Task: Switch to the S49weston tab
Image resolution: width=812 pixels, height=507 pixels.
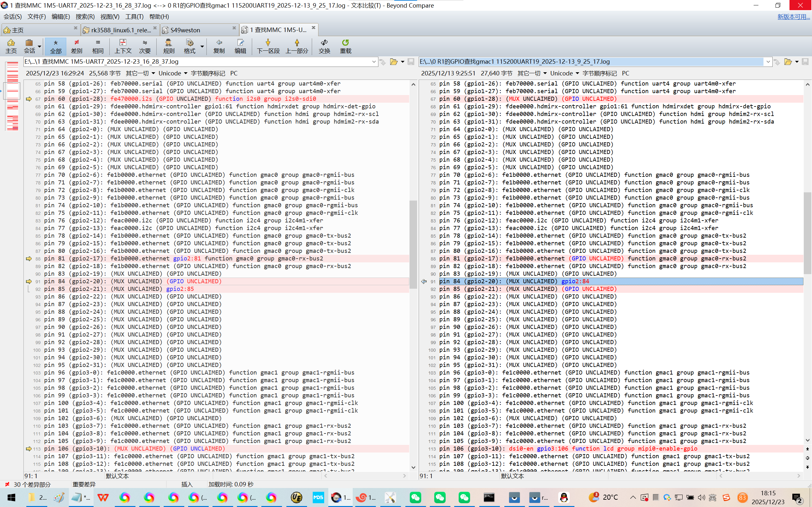Action: coord(185,30)
